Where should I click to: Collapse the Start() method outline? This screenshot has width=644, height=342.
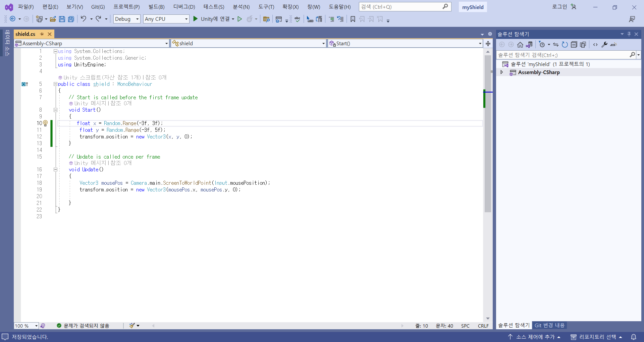coord(55,110)
